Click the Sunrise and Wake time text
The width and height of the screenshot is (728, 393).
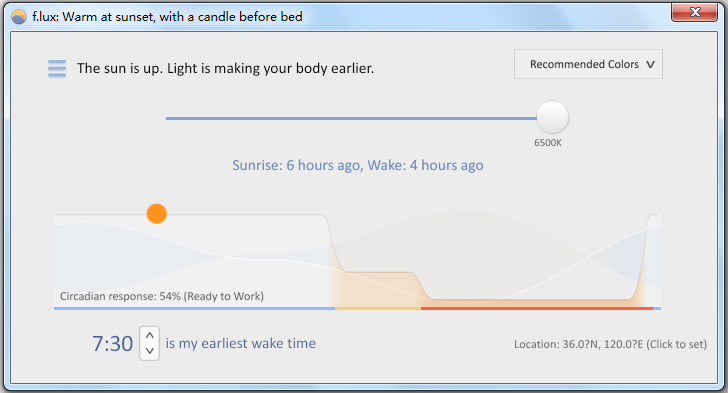(x=358, y=165)
